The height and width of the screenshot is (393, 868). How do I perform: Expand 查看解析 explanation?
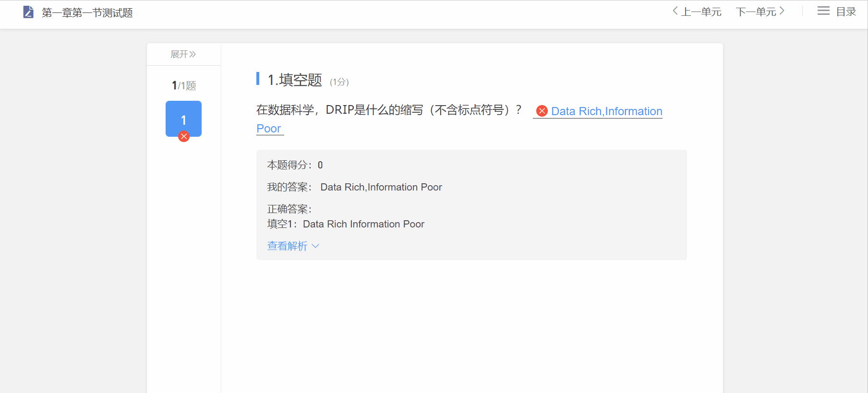point(293,246)
